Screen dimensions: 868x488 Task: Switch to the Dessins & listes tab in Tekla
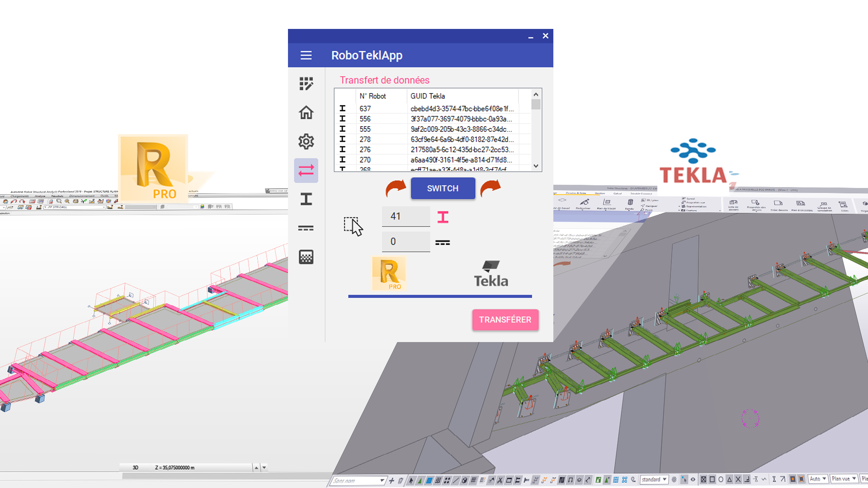[576, 193]
